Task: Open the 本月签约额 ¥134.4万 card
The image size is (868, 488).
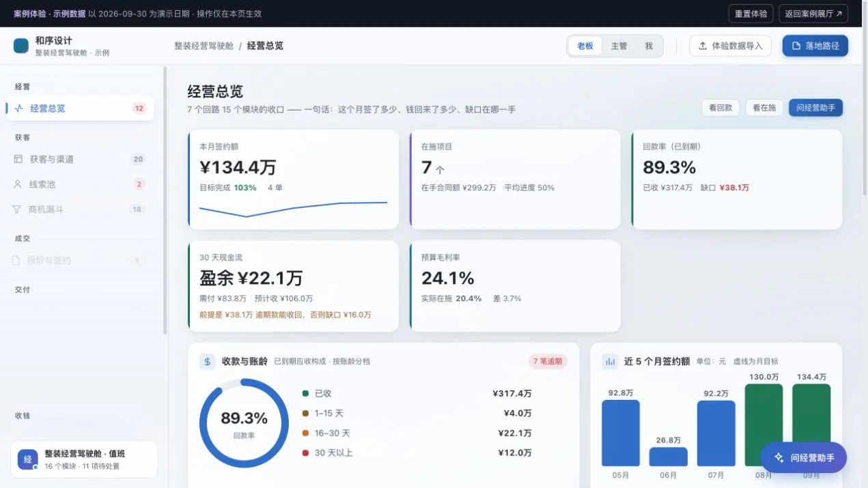Action: click(293, 180)
